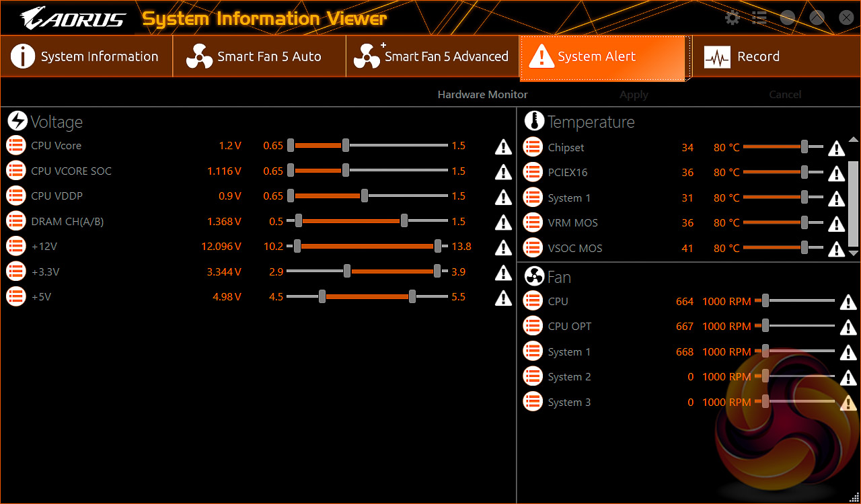Click the list icon beside Chipset temperature

pyautogui.click(x=533, y=148)
